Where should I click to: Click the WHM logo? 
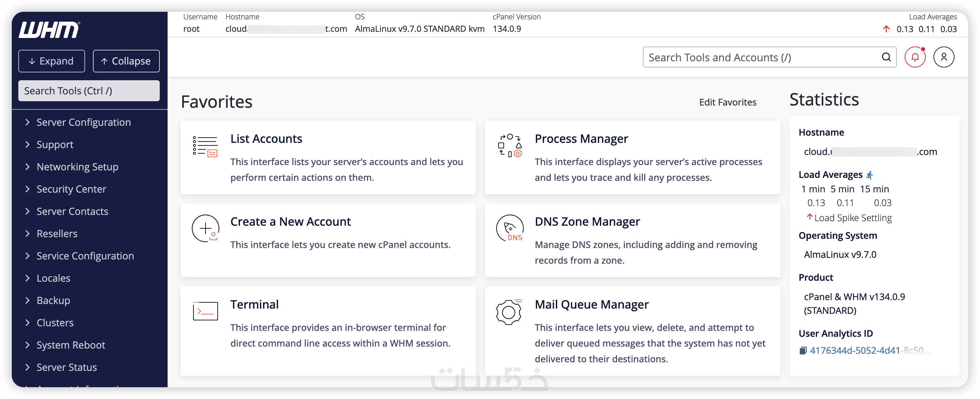49,30
